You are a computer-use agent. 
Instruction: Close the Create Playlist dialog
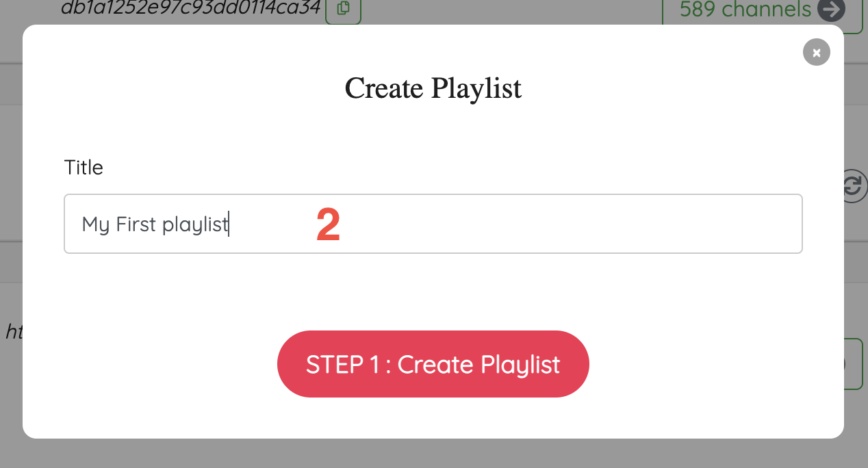point(816,52)
